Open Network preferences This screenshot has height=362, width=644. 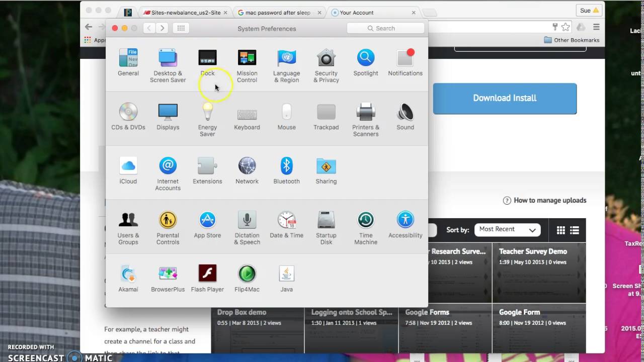click(247, 170)
